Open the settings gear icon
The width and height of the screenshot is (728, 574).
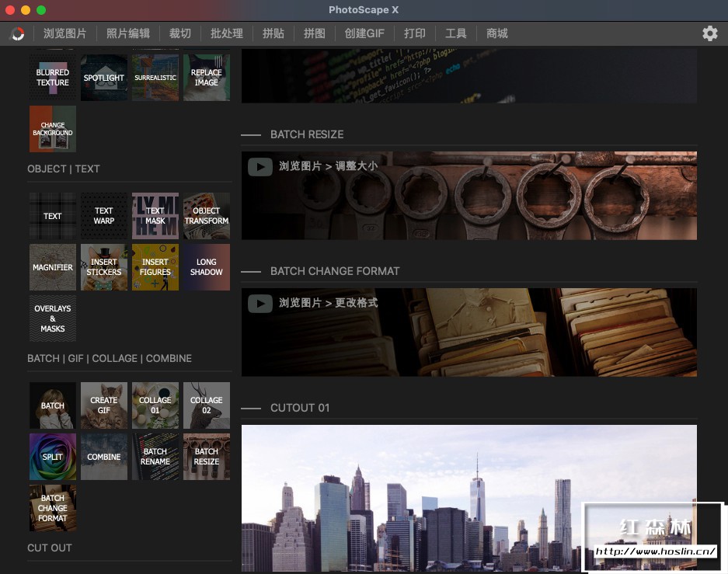(709, 33)
